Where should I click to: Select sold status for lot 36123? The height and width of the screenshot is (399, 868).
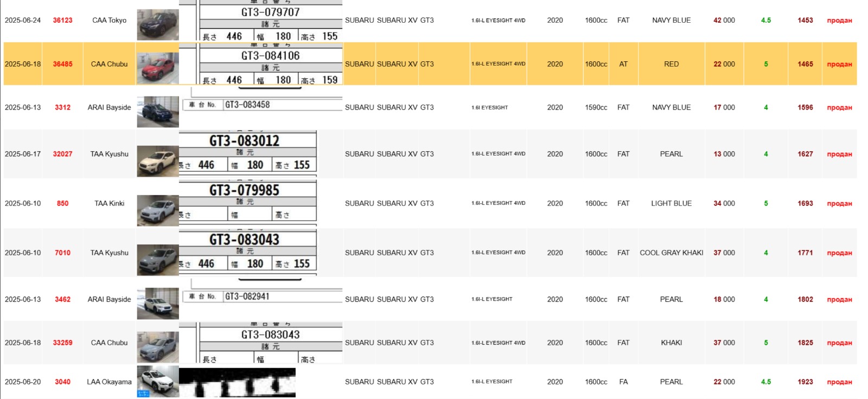(839, 20)
